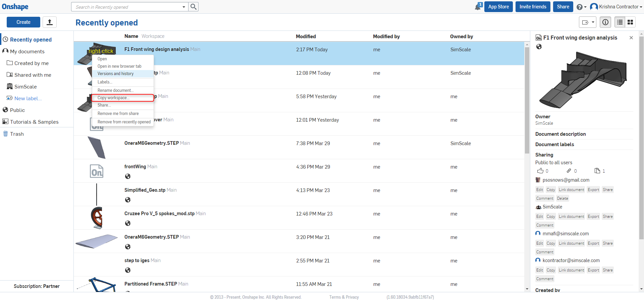Image resolution: width=644 pixels, height=302 pixels.
Task: Click the Onshape logo
Action: pyautogui.click(x=15, y=7)
